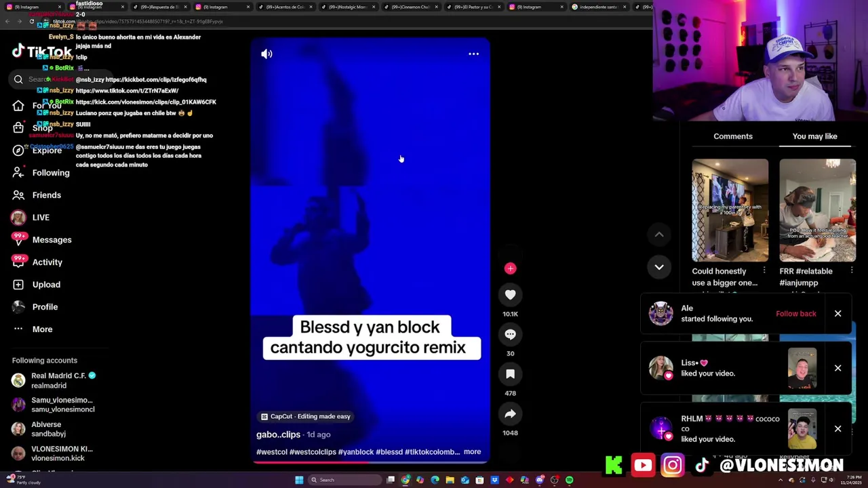Open the liked video thumbnail in RHLM notification

coord(802,428)
